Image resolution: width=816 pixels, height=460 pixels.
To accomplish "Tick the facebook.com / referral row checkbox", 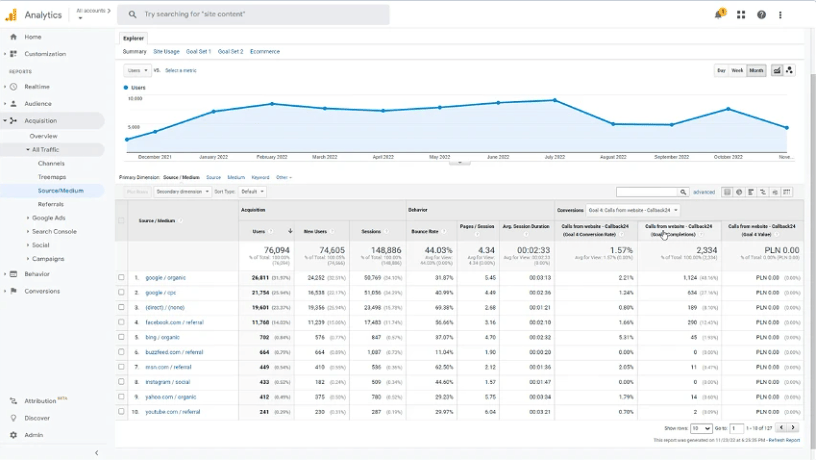I will coord(122,323).
